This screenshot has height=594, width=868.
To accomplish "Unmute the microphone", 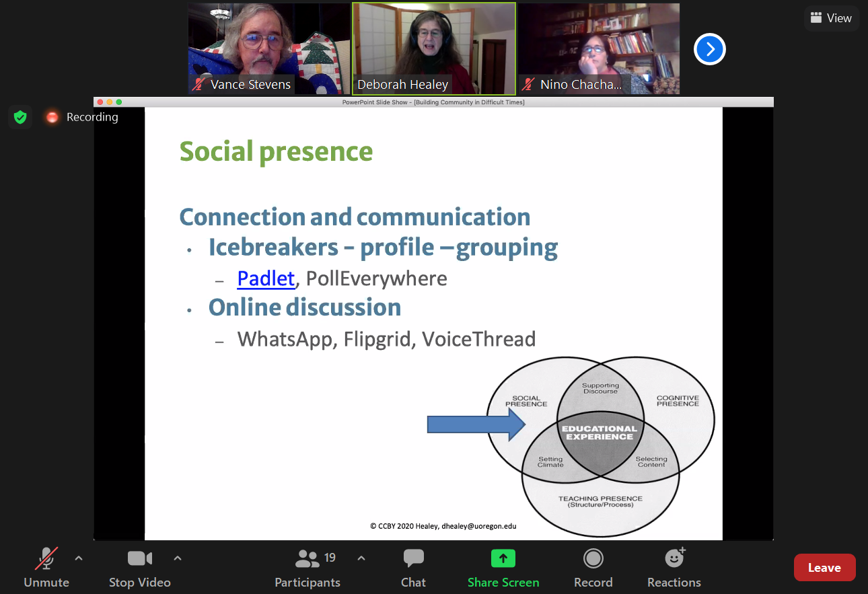I will (46, 567).
